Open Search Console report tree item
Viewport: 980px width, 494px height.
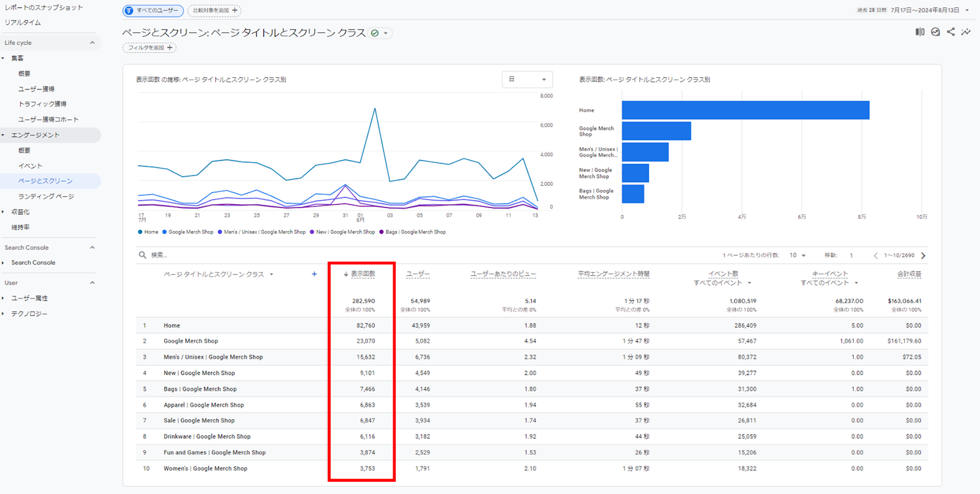33,263
